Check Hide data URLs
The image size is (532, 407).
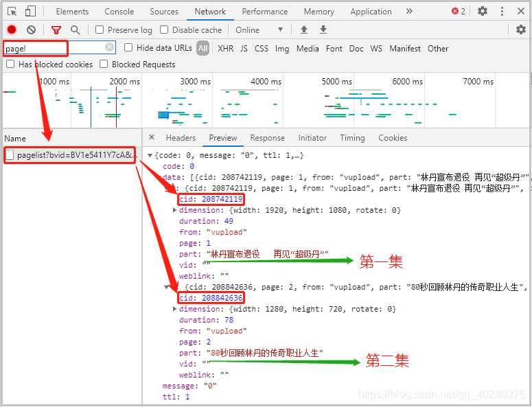click(128, 47)
